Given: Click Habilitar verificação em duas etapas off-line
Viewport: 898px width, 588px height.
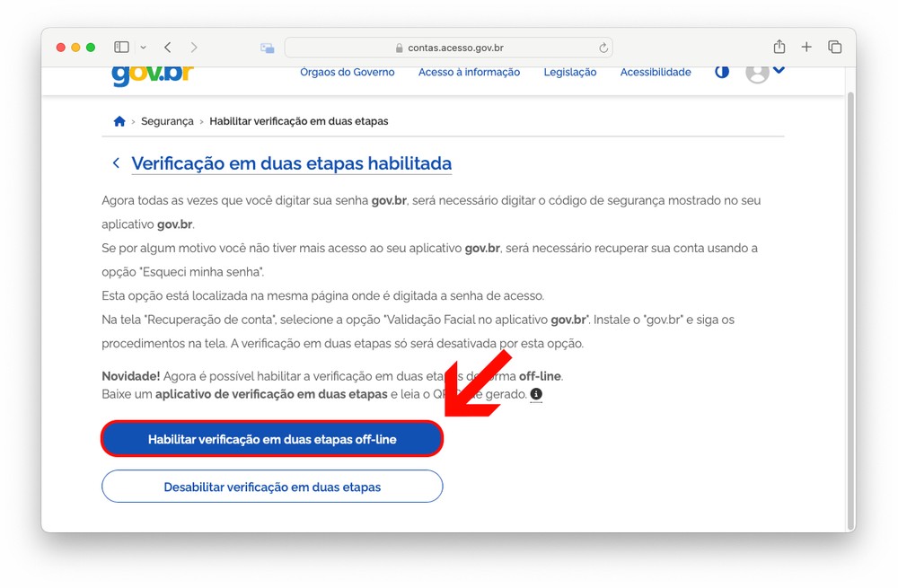Looking at the screenshot, I should tap(272, 439).
